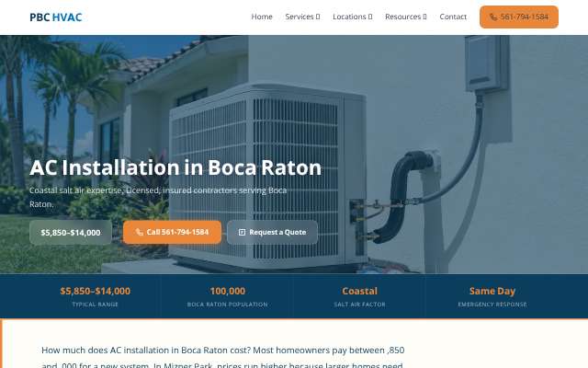This screenshot has width=588, height=368.
Task: Click the header 561-794-1584 phone button
Action: click(x=518, y=17)
